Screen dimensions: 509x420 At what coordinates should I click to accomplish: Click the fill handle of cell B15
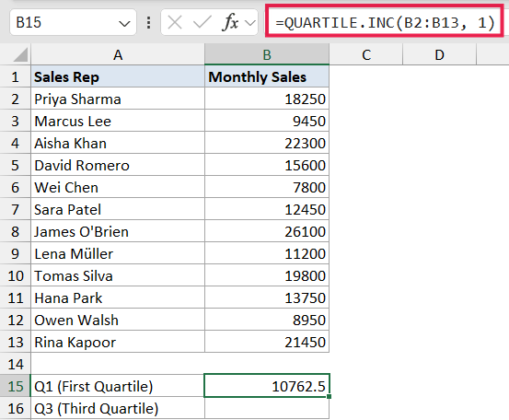pos(330,396)
